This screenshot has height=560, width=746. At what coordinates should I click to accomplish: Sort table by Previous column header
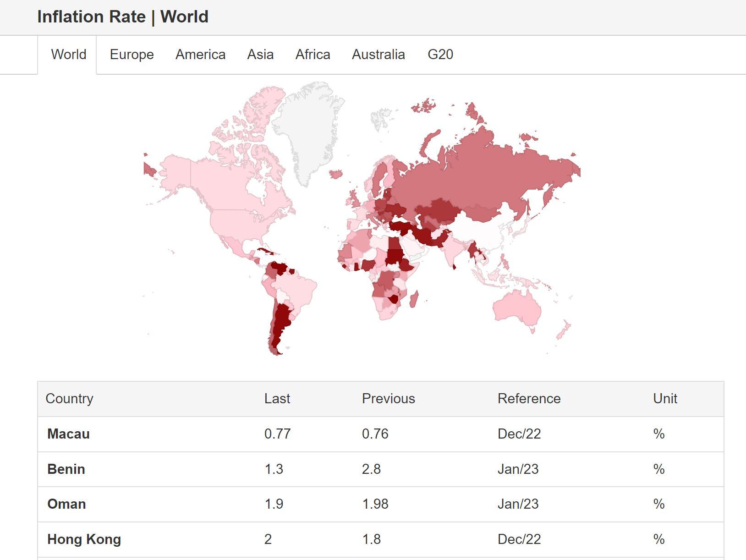point(388,399)
